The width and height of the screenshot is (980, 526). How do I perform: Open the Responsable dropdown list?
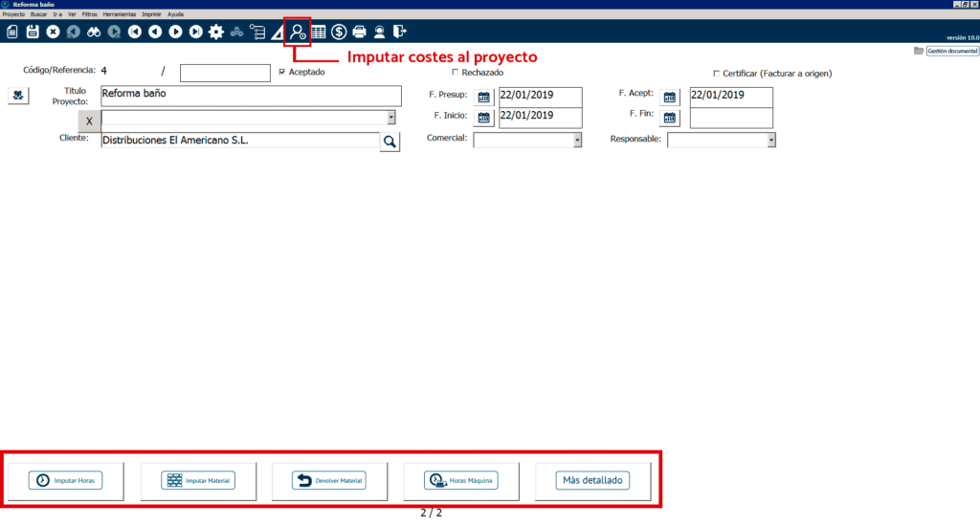770,141
